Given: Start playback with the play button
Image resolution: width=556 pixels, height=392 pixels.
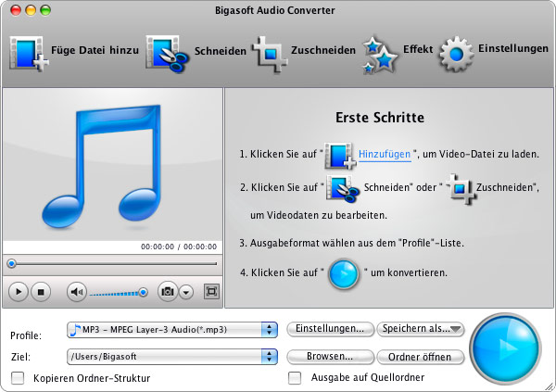Looking at the screenshot, I should pos(19,292).
